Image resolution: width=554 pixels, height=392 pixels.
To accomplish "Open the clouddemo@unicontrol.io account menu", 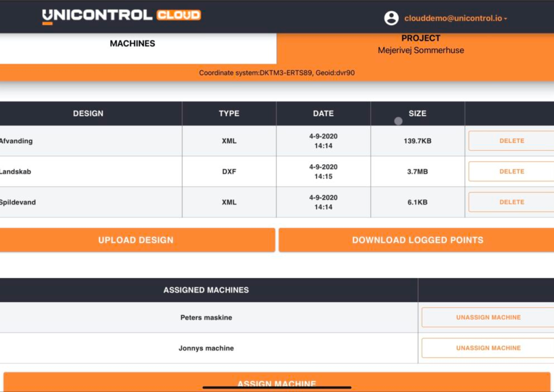I will (x=454, y=18).
